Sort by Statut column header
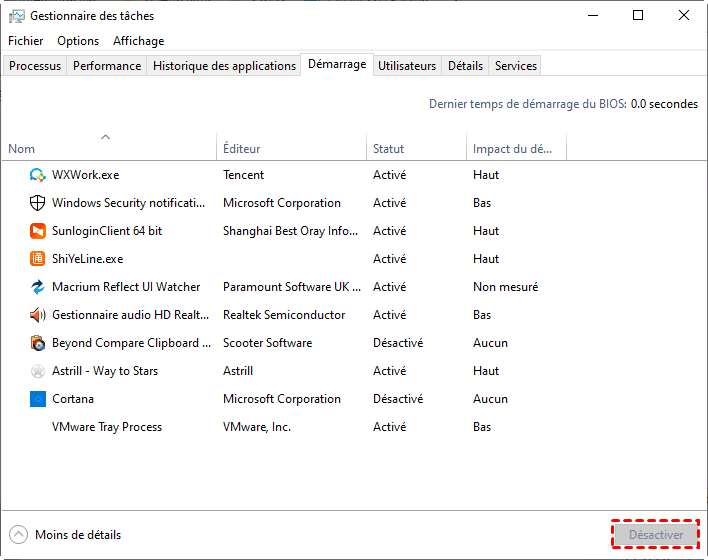Image resolution: width=708 pixels, height=560 pixels. click(x=388, y=149)
